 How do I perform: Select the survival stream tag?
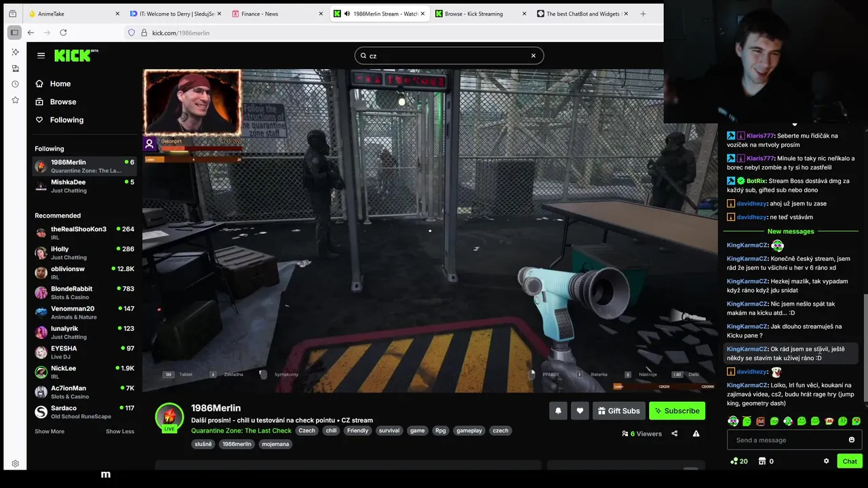pyautogui.click(x=389, y=430)
